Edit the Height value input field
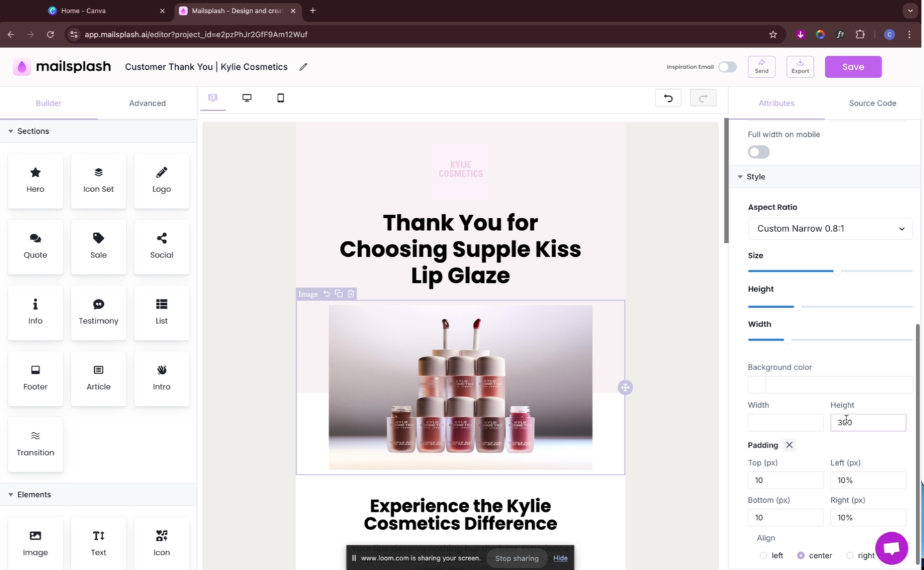 868,422
